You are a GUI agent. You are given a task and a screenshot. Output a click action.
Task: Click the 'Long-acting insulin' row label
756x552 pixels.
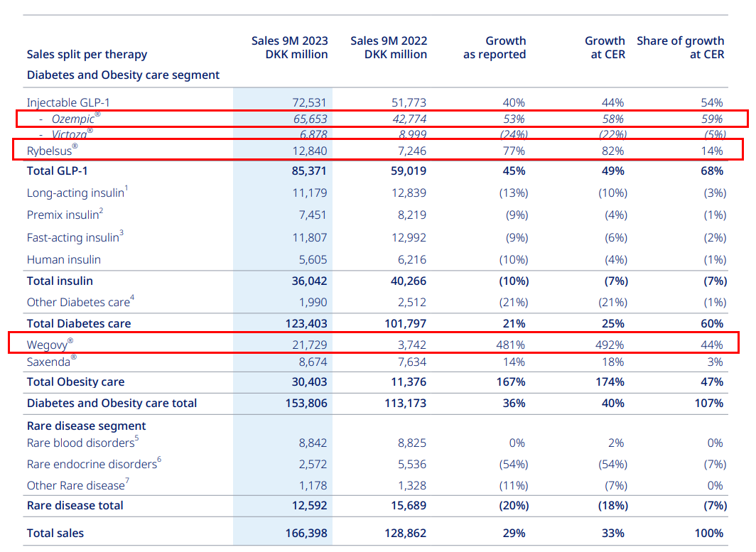pos(77,193)
